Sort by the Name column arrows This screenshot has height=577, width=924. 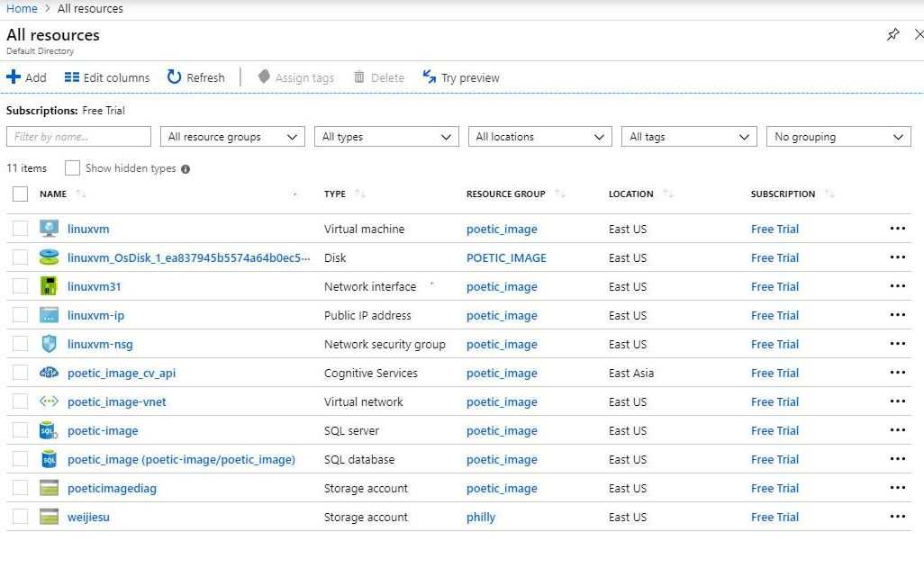coord(81,194)
